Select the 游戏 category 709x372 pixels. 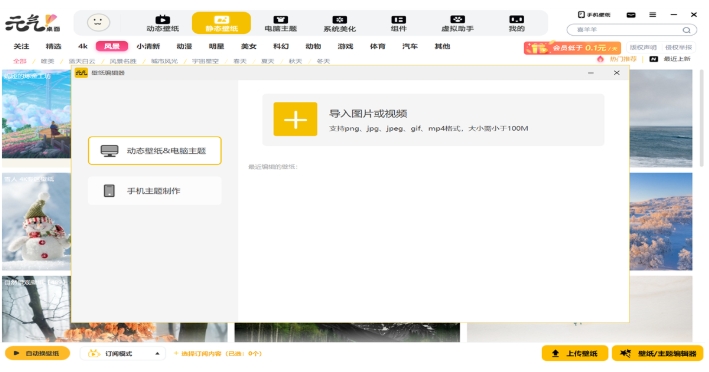pos(345,46)
